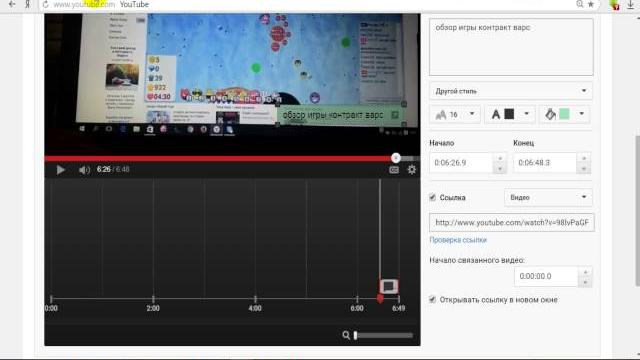Click the timeline zoom slider
The width and height of the screenshot is (640, 360).
pos(384,336)
